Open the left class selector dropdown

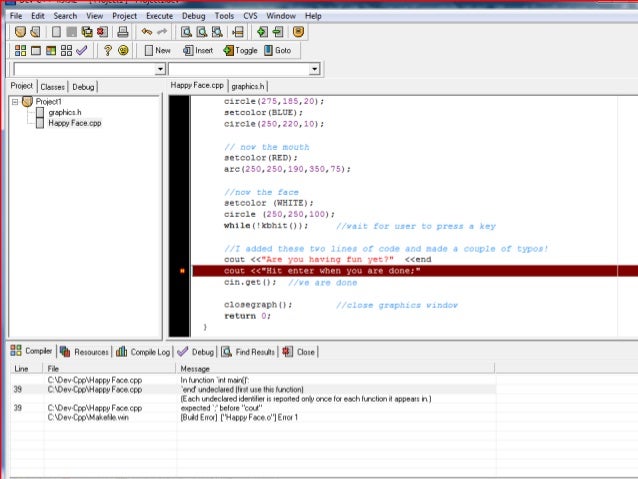[161, 69]
